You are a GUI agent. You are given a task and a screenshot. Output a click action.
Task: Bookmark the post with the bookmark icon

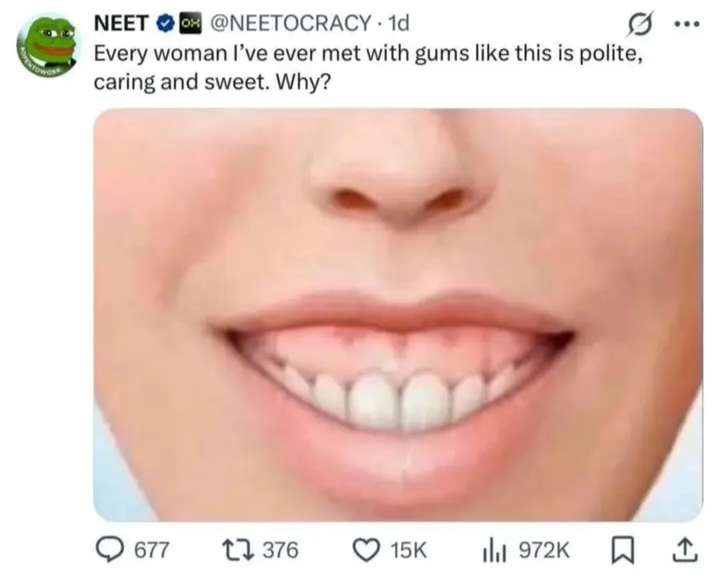point(623,551)
